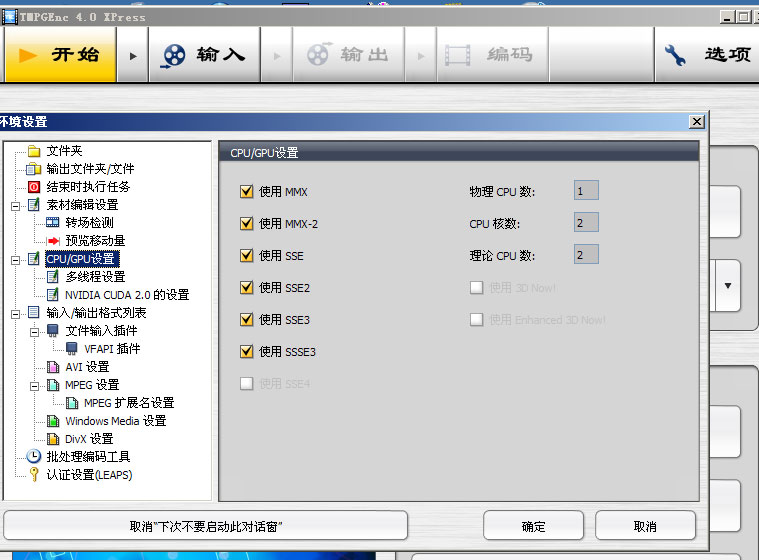The height and width of the screenshot is (560, 759).
Task: Click the list icon beside 输入/输出格式列表
Action: pyautogui.click(x=34, y=313)
